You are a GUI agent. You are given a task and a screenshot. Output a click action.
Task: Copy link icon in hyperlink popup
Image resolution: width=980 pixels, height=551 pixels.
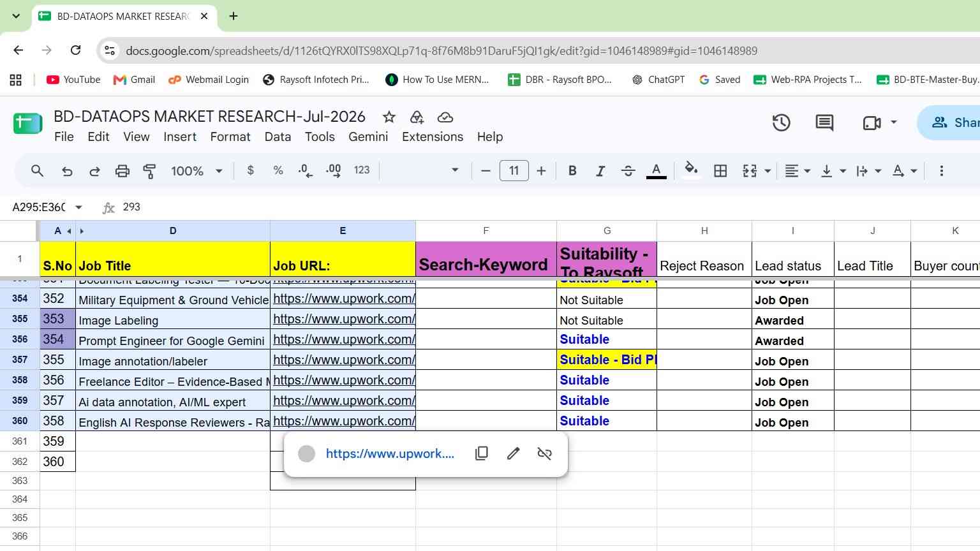(x=482, y=453)
